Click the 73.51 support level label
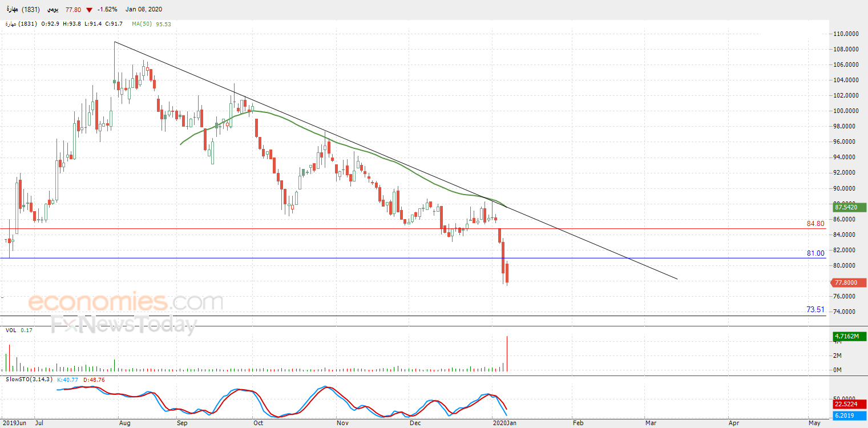The image size is (868, 428). click(815, 309)
